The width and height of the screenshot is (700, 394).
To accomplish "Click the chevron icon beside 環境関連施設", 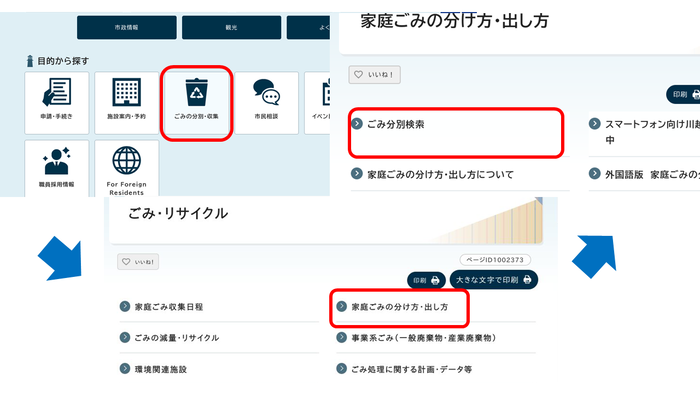I will tap(125, 369).
